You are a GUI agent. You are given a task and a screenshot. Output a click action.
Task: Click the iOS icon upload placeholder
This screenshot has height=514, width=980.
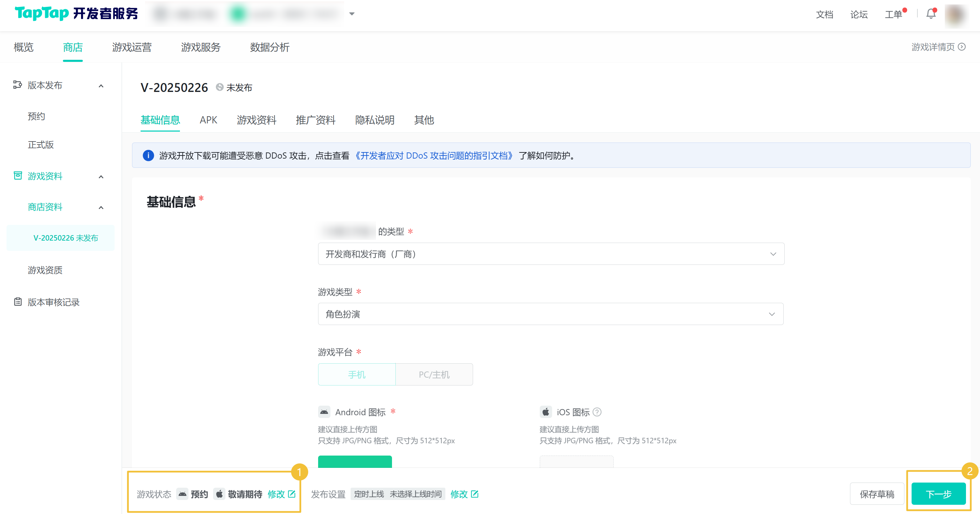(576, 461)
